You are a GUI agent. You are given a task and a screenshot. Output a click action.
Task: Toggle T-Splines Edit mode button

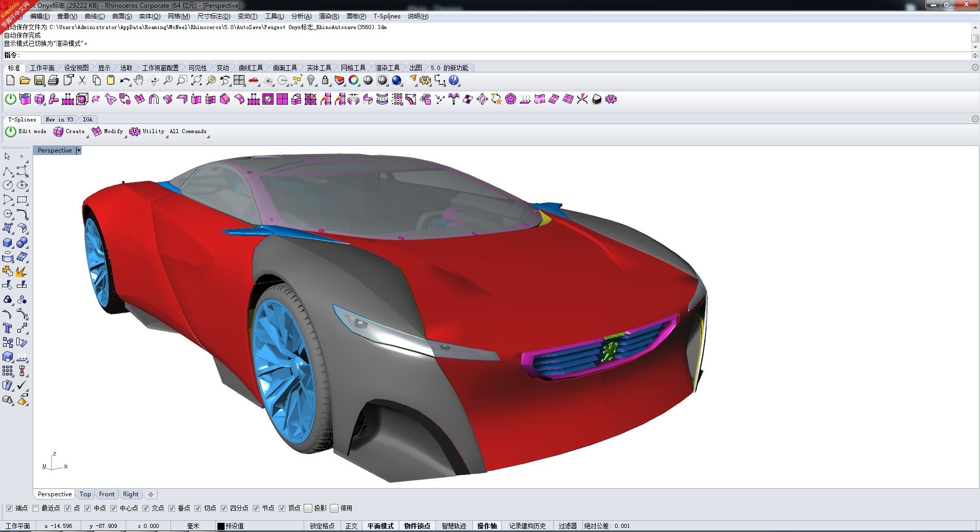click(26, 132)
